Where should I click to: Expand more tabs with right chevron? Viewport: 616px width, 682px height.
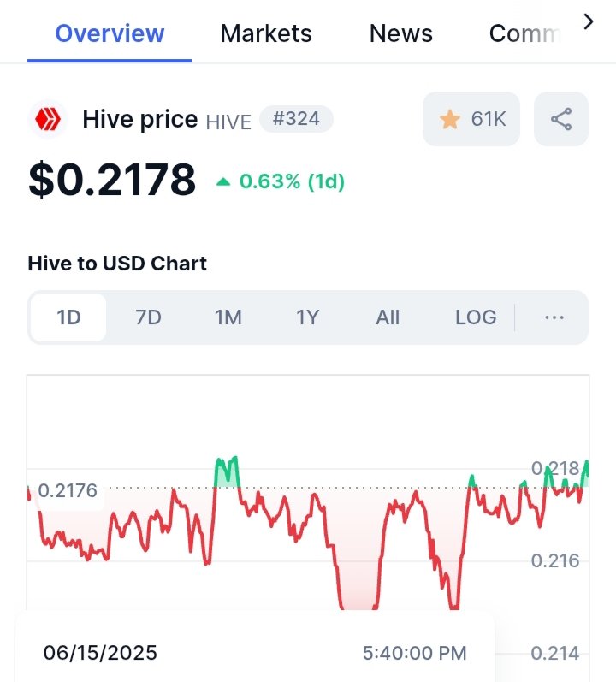tap(588, 21)
